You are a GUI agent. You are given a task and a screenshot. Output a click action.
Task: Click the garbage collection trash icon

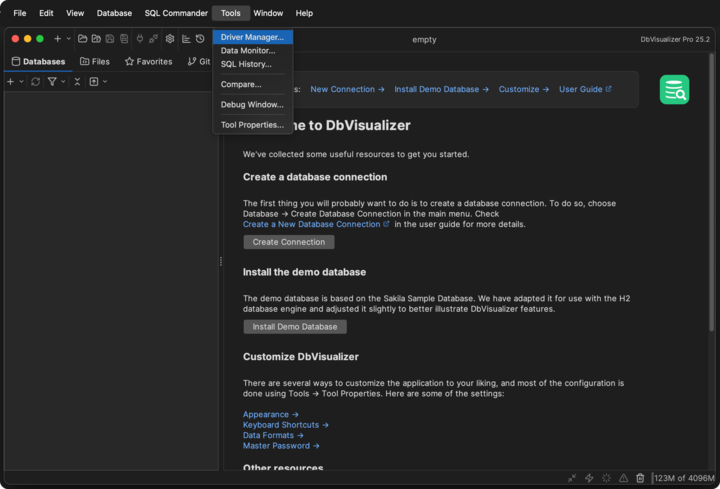click(x=640, y=478)
